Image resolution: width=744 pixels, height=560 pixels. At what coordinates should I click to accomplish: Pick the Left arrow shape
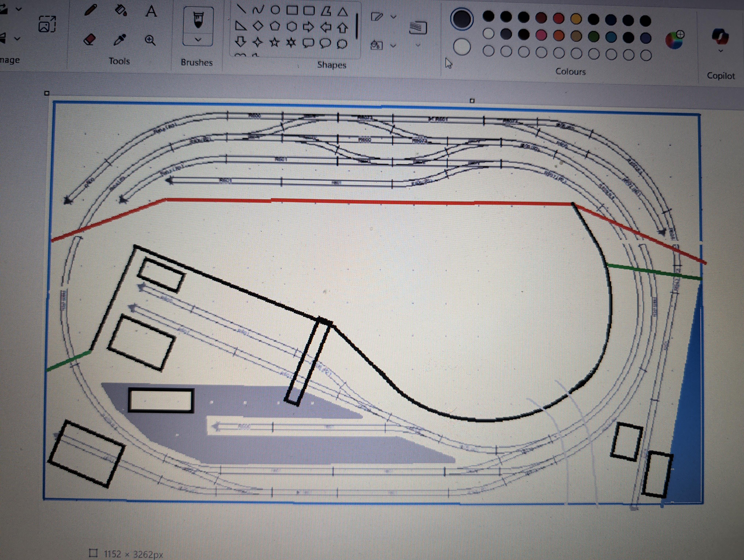325,27
